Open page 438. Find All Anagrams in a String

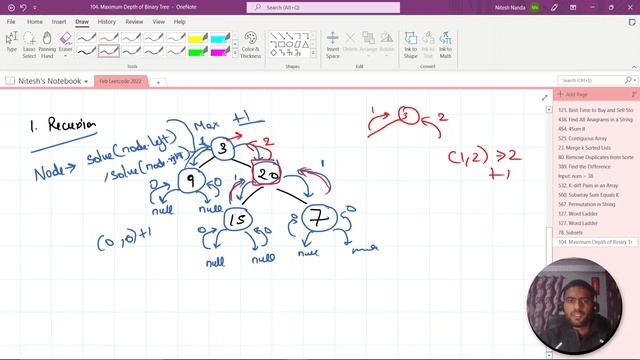[596, 120]
